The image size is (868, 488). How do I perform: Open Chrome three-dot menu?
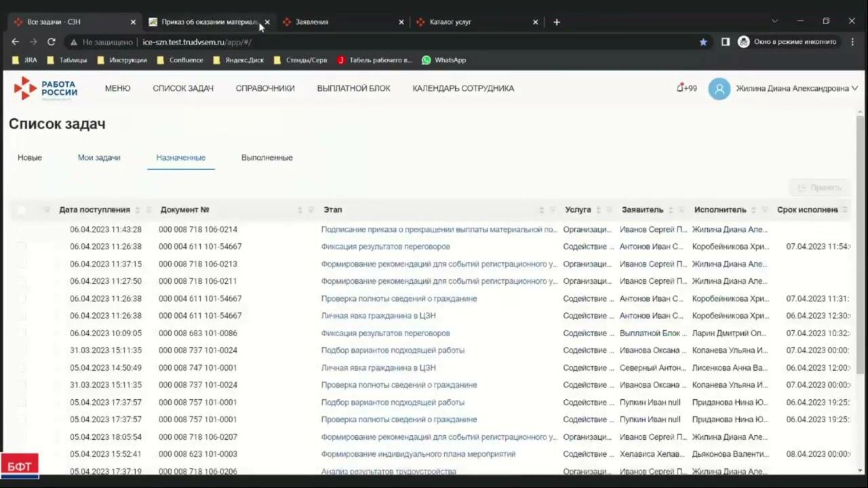pos(852,42)
